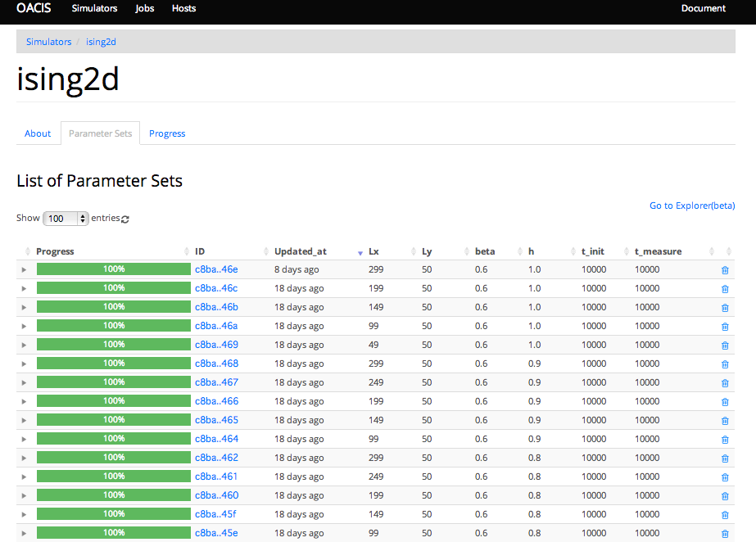Click trash icon for row c8ba..468
Viewport: 756px width, 542px height.
725,364
